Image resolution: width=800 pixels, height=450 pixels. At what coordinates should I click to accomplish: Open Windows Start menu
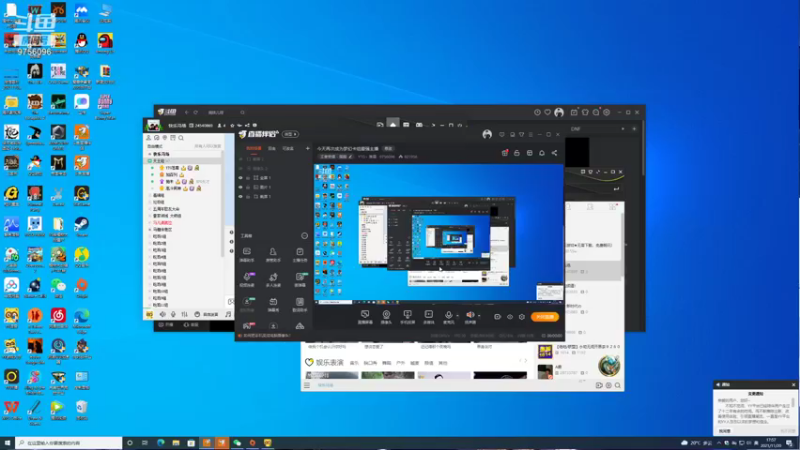tap(7, 443)
